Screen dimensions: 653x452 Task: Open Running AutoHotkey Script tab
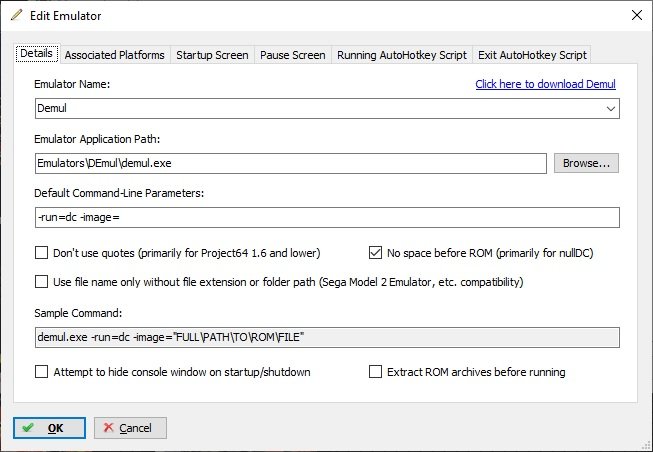coord(402,55)
